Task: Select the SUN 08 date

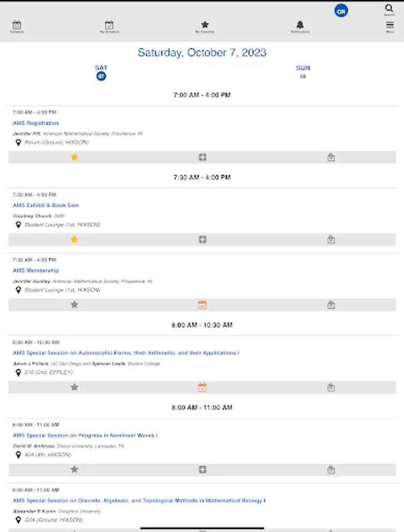Action: [303, 72]
